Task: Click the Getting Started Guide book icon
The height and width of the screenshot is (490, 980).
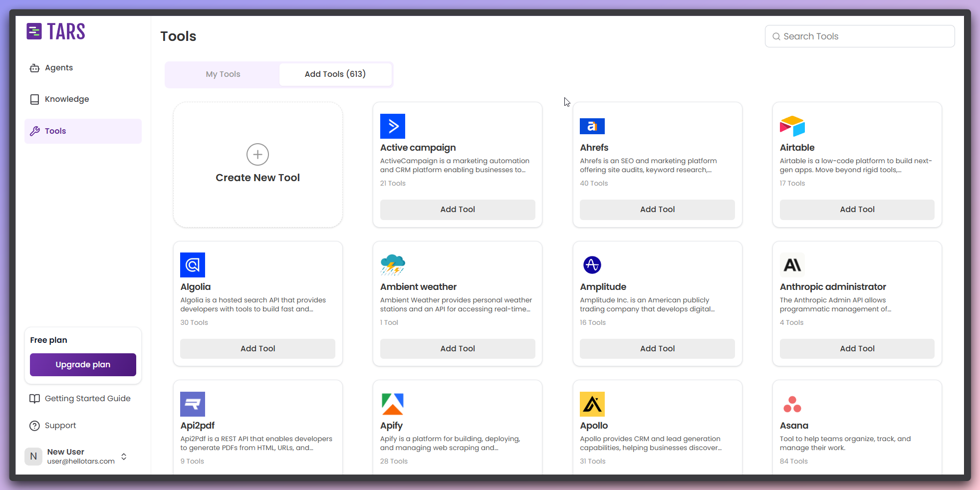Action: pyautogui.click(x=34, y=399)
